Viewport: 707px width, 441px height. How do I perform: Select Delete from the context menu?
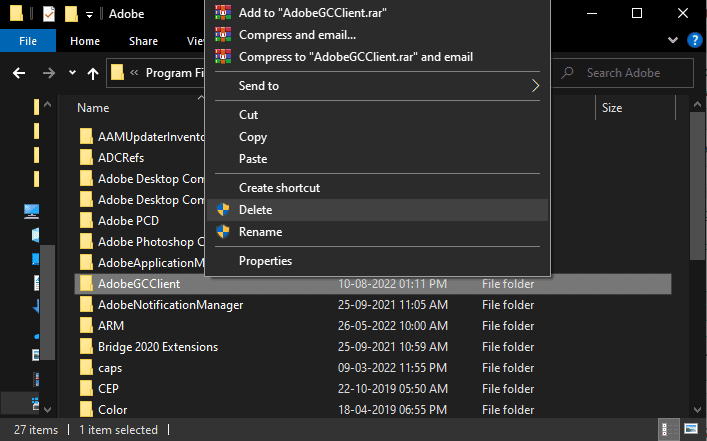coord(377,210)
